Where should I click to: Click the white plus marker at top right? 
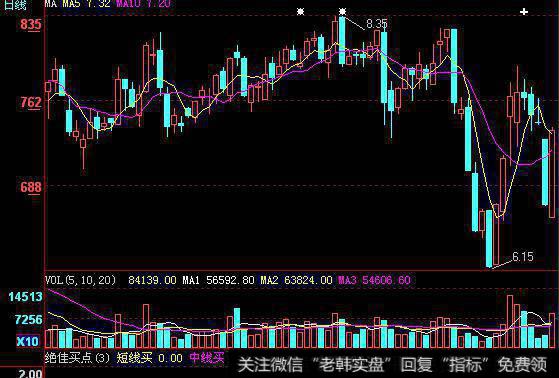pyautogui.click(x=523, y=12)
